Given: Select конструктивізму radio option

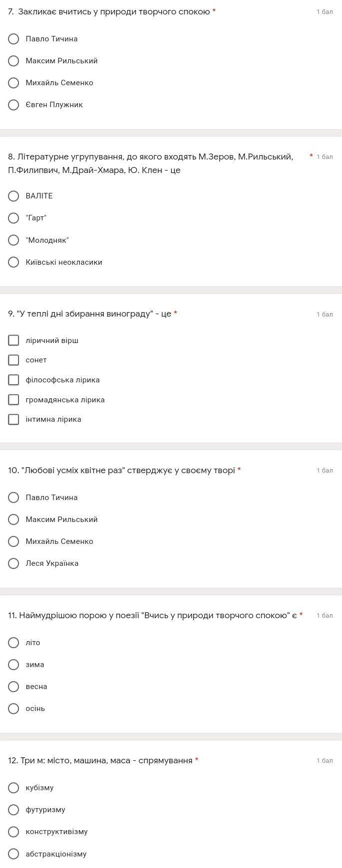Looking at the screenshot, I should click(13, 832).
